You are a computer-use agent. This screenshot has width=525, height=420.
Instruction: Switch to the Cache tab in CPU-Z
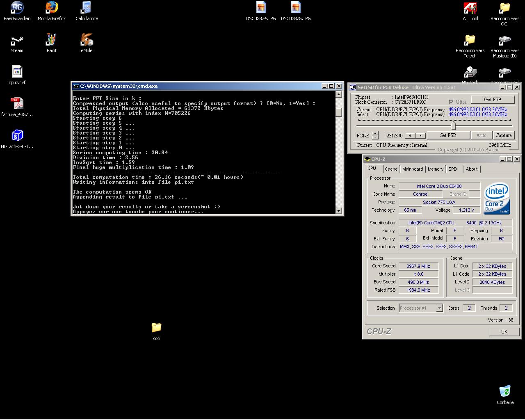(391, 169)
